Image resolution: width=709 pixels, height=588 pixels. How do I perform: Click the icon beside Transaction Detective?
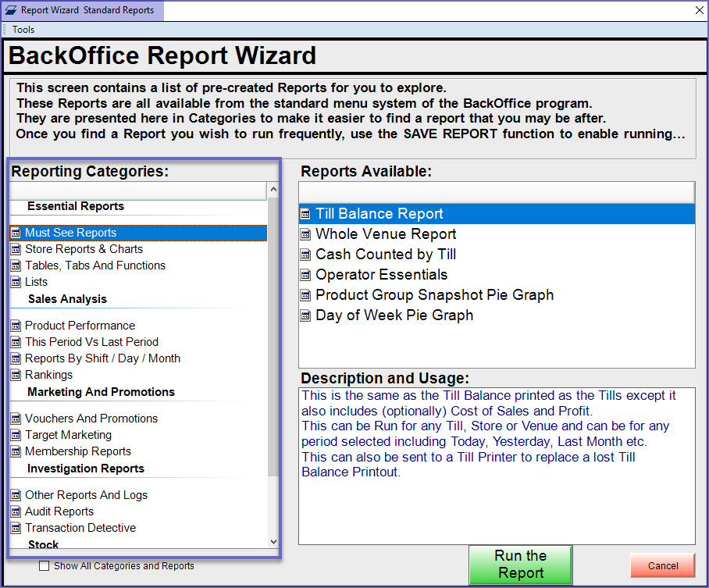[16, 528]
